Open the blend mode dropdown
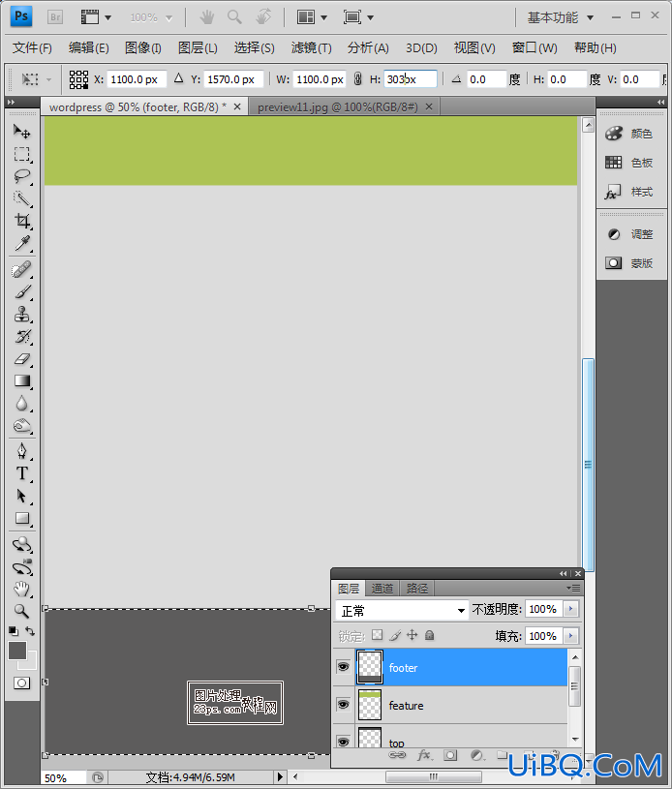This screenshot has height=789, width=672. coord(402,611)
